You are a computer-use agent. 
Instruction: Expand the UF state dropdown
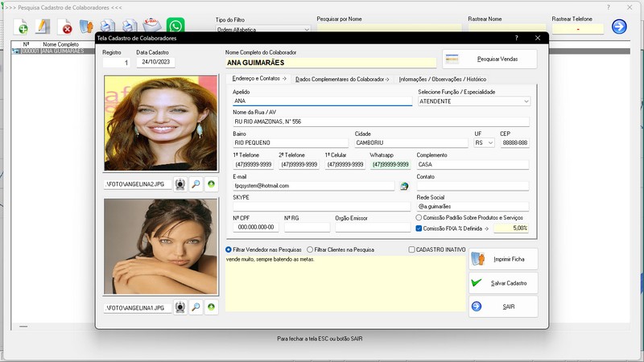491,142
